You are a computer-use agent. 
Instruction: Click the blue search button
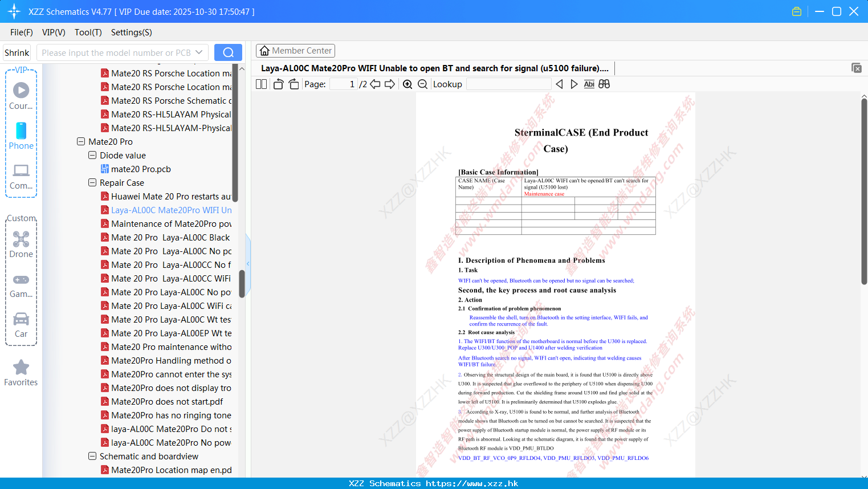[228, 52]
